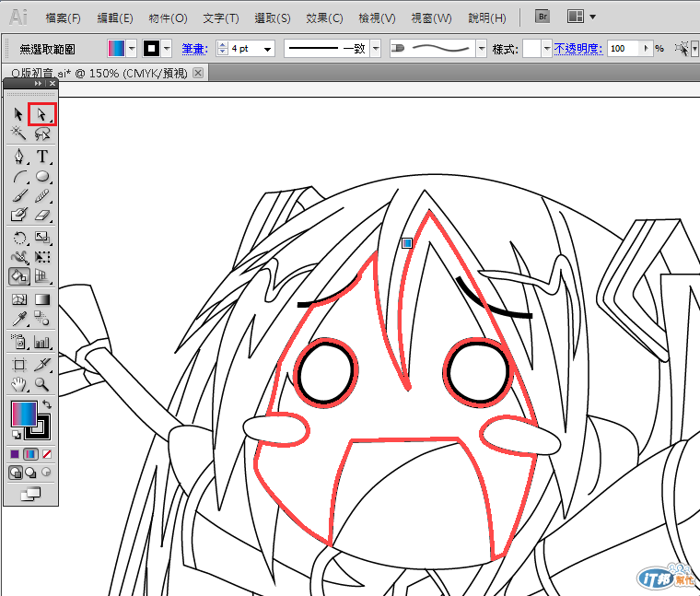Select the Zoom magnifier tool
This screenshot has height=596, width=700.
(42, 384)
